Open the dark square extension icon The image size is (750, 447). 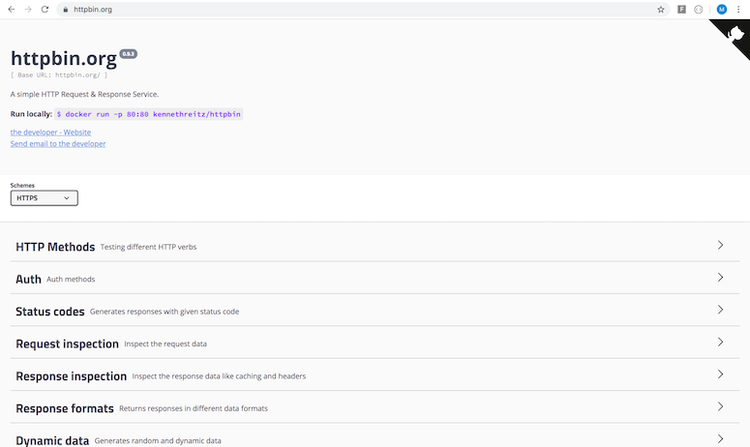pos(682,9)
